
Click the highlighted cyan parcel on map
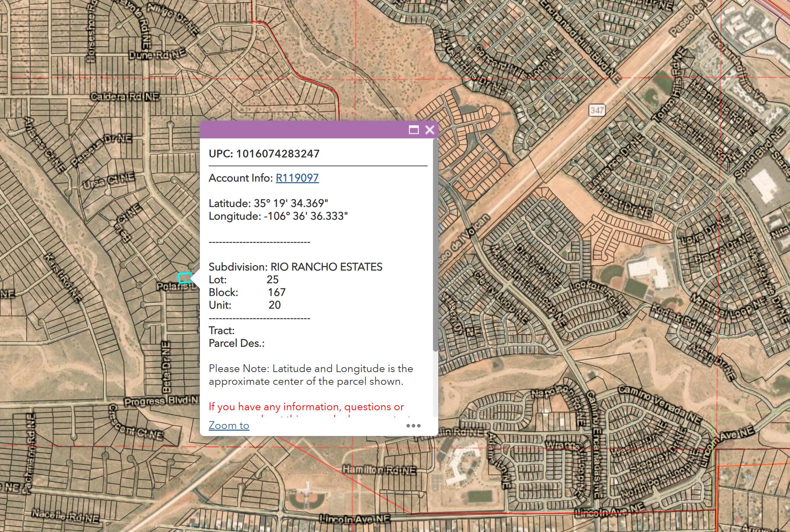click(185, 278)
